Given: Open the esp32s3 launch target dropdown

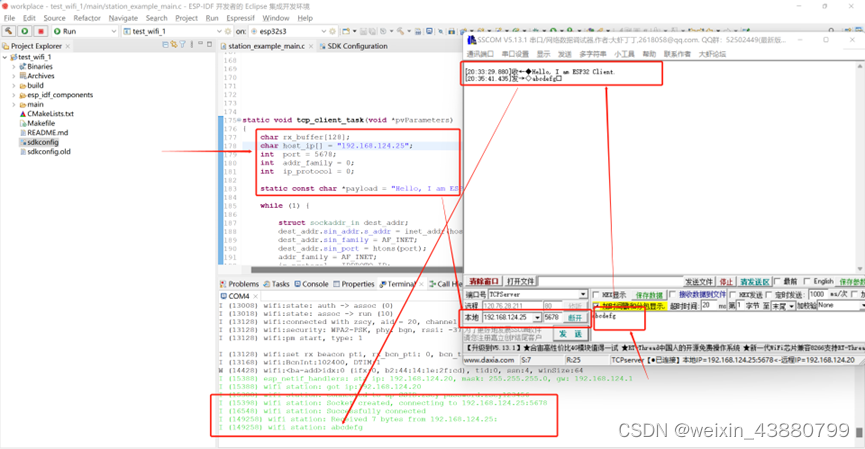Looking at the screenshot, I should coord(324,31).
